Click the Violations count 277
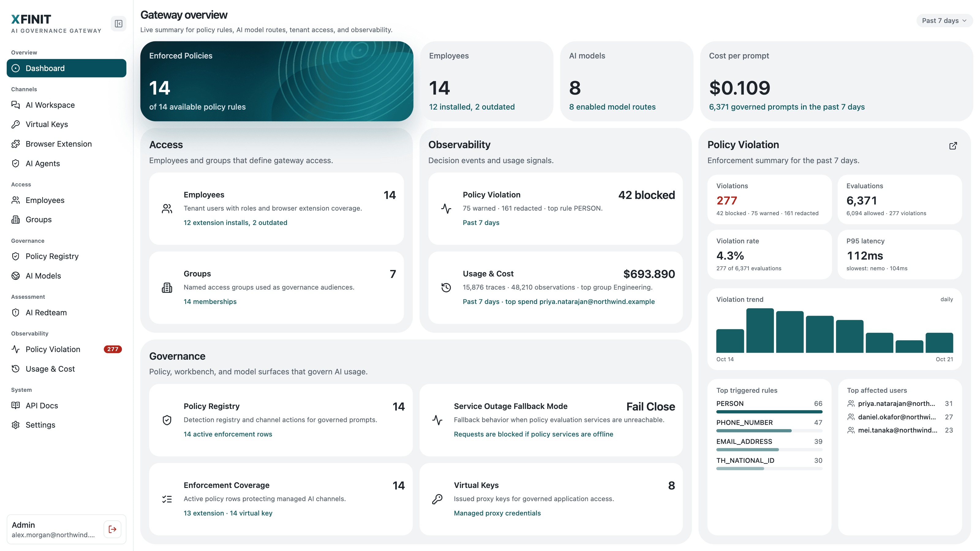Screen dimensions: 980x551 (x=727, y=201)
